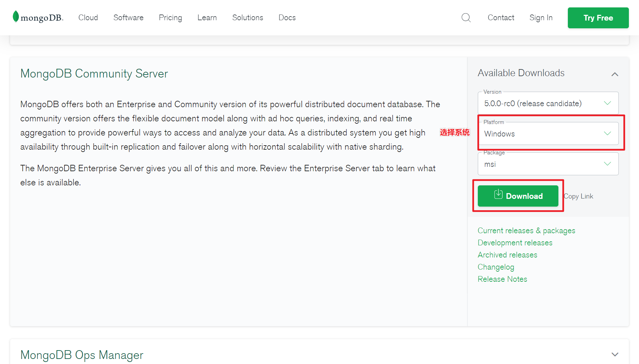Open the Solutions menu
Image resolution: width=639 pixels, height=364 pixels.
pos(248,18)
